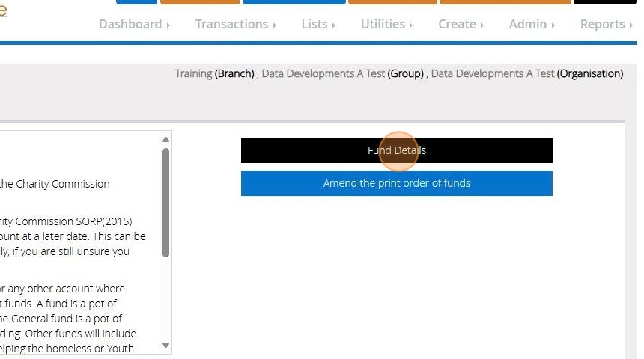This screenshot has height=359, width=644.
Task: Open the Dashboard menu
Action: (134, 24)
